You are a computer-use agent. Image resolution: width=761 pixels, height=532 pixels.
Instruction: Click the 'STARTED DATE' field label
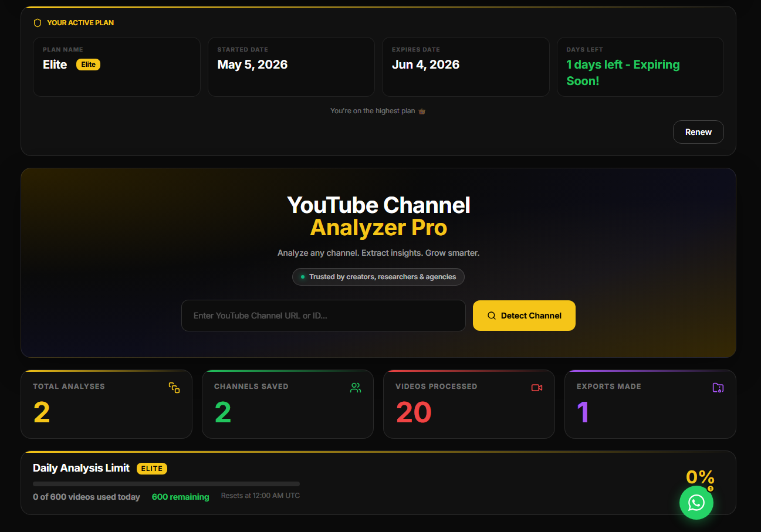click(x=242, y=50)
